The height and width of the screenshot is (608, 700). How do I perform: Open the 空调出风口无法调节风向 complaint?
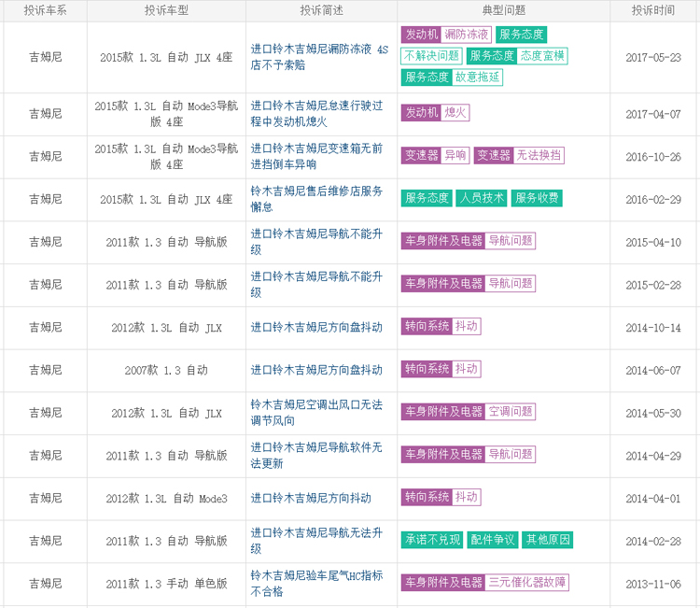point(316,412)
